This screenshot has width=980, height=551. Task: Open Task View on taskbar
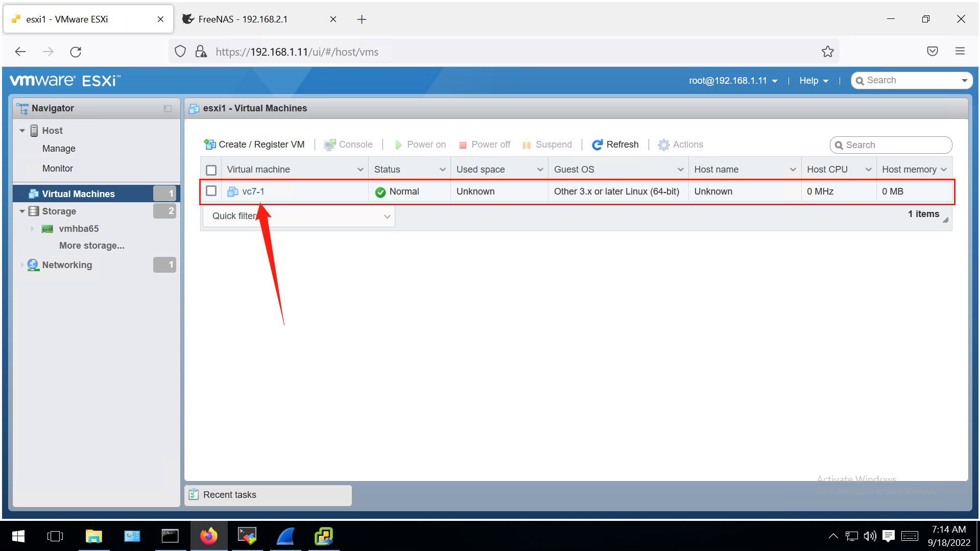[55, 536]
